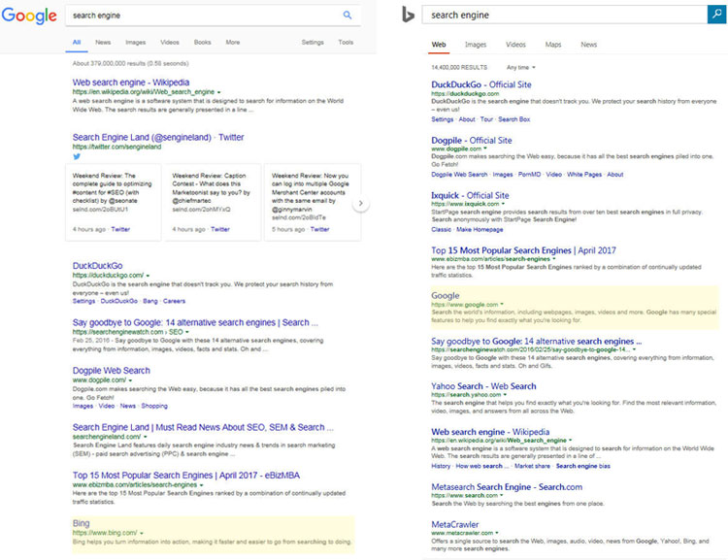Click the Shopping sitelink under Dogpile
728x560 pixels.
[154, 406]
